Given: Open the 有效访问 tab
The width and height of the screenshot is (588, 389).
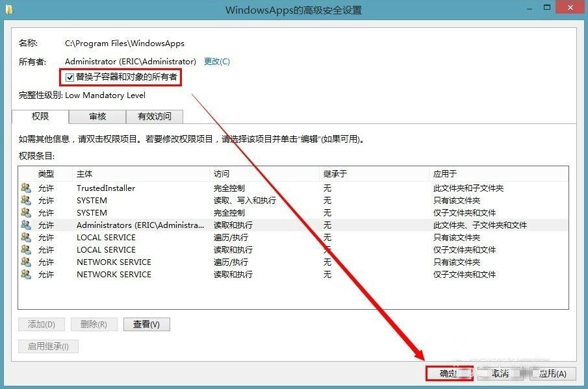Looking at the screenshot, I should coord(155,117).
